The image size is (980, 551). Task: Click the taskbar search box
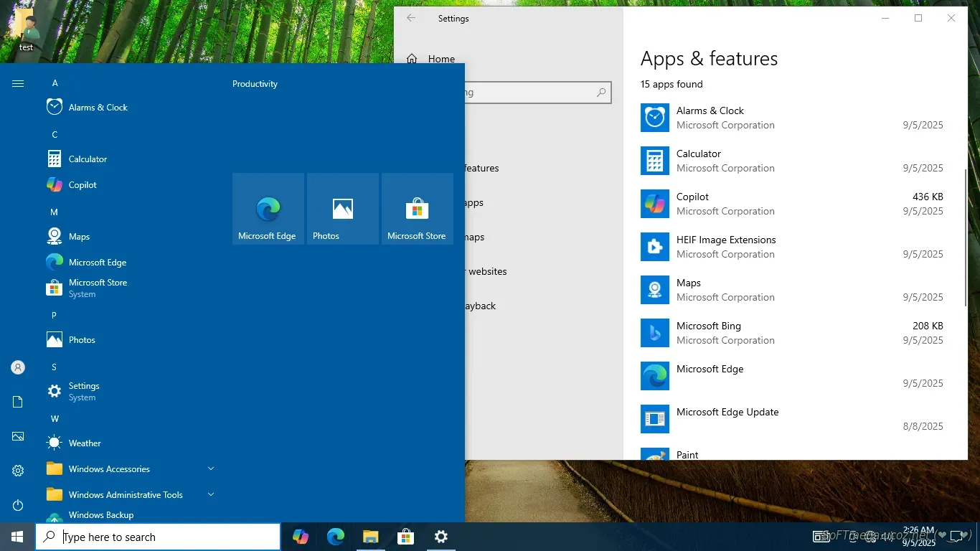click(158, 537)
